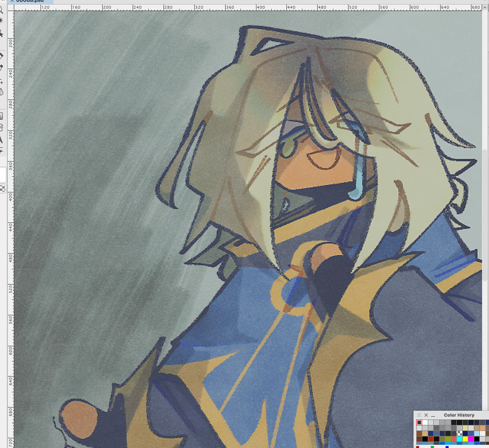Pick the steel blue history swatch
The height and width of the screenshot is (448, 489).
click(436, 433)
